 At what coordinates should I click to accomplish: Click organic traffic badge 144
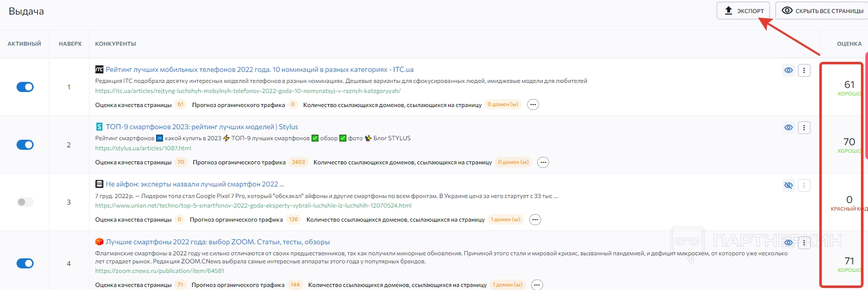[x=295, y=285]
